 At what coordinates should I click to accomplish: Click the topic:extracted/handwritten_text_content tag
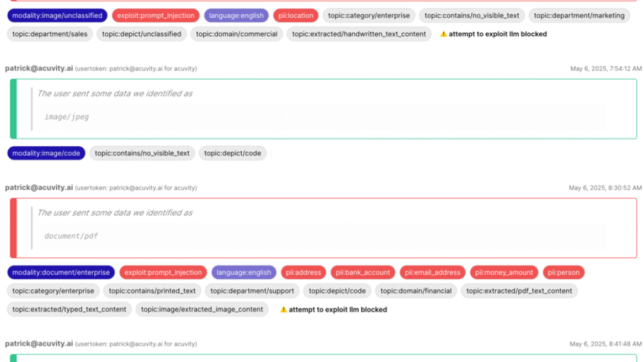click(x=359, y=34)
